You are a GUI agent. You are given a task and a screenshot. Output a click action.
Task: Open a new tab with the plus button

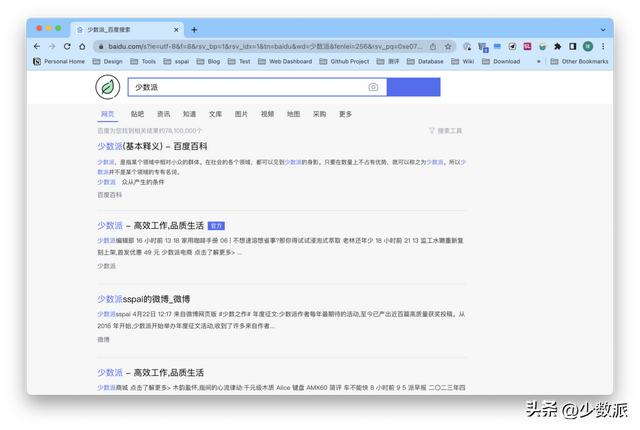(x=194, y=30)
